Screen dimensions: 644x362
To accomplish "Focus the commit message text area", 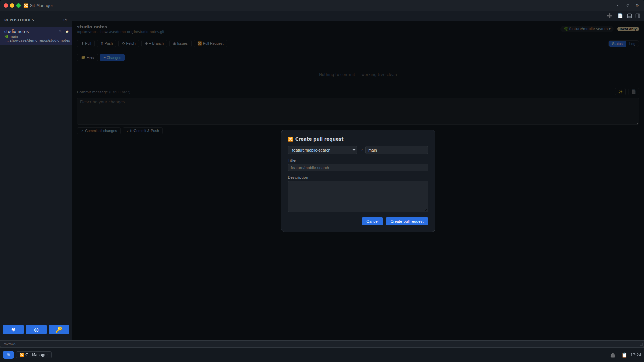I will point(358,111).
